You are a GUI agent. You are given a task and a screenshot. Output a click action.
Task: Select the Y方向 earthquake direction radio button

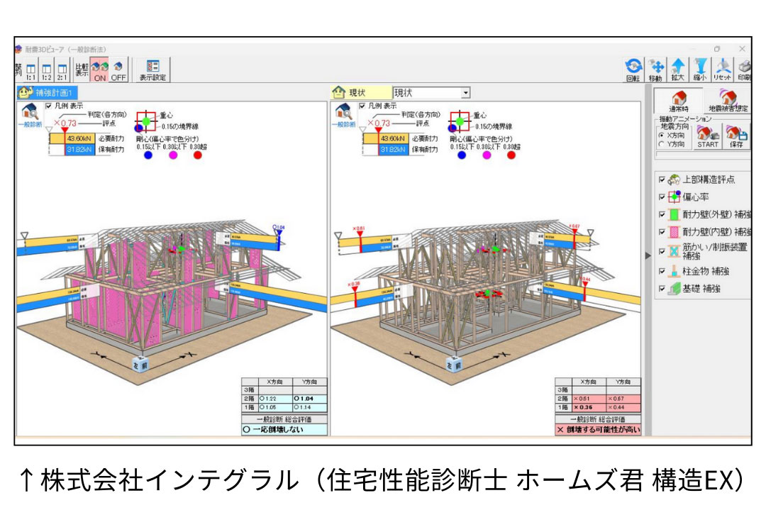660,144
